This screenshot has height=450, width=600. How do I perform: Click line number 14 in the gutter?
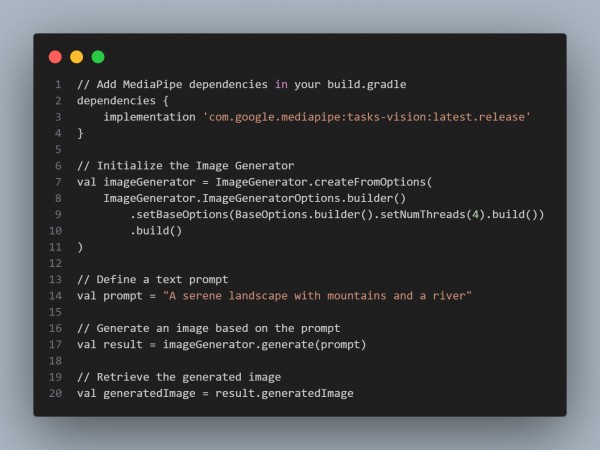click(x=55, y=296)
